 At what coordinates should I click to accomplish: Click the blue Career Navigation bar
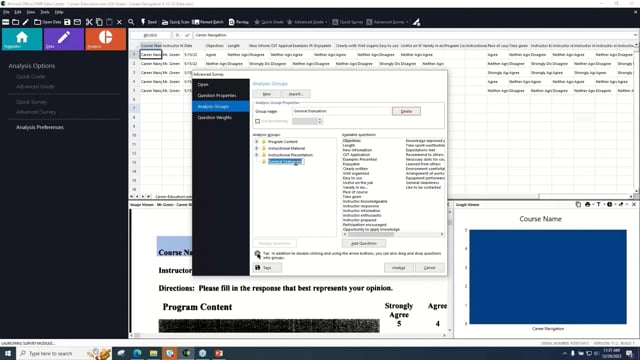pyautogui.click(x=548, y=277)
